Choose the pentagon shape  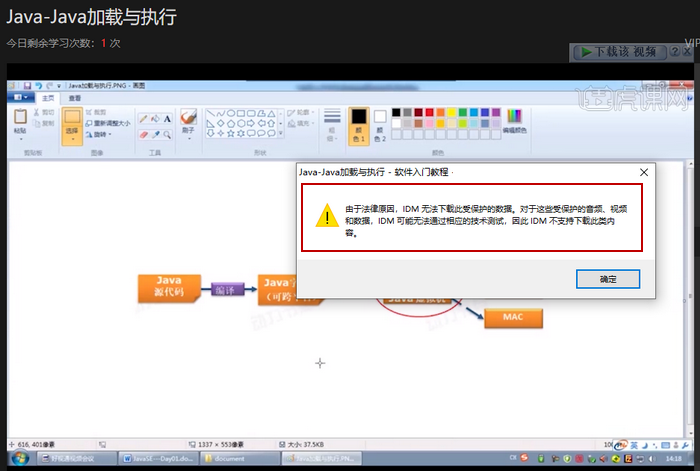[231, 123]
